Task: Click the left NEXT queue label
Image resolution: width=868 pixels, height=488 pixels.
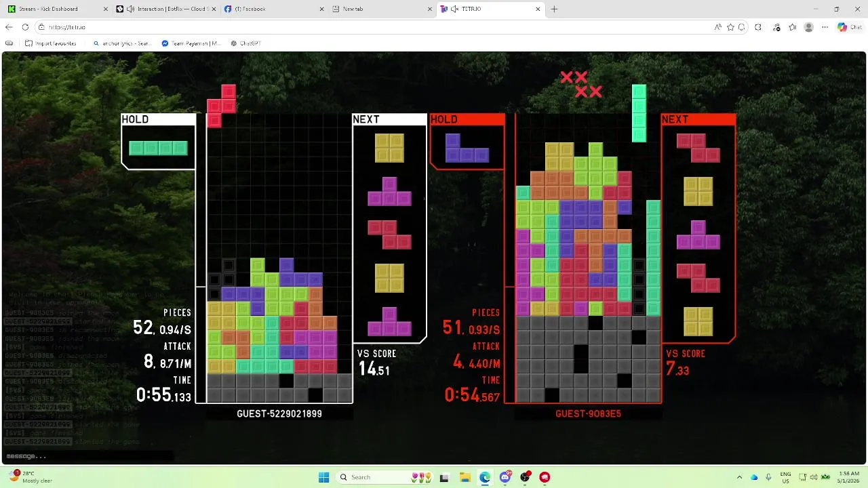Action: tap(366, 119)
